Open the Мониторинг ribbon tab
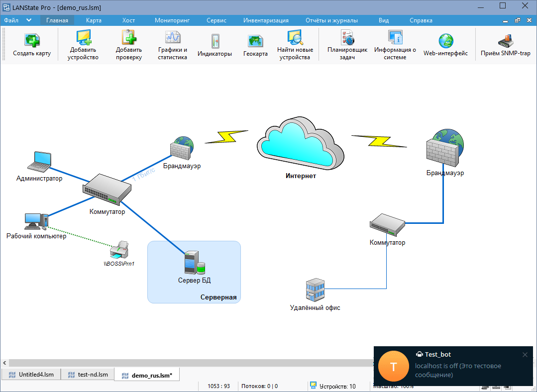 click(x=172, y=20)
